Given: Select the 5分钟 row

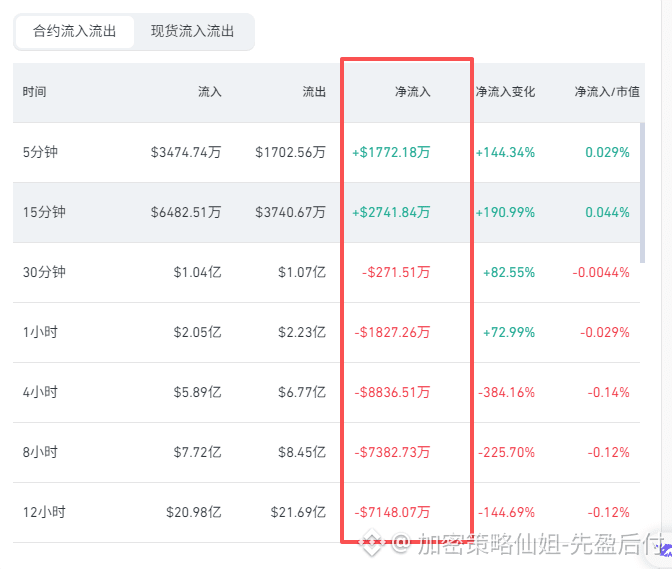Looking at the screenshot, I should coord(327,153).
